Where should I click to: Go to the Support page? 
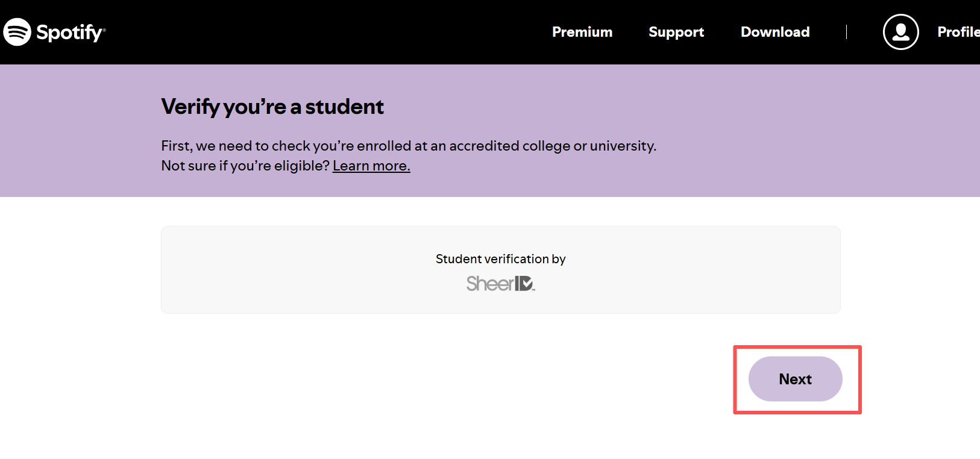click(676, 32)
